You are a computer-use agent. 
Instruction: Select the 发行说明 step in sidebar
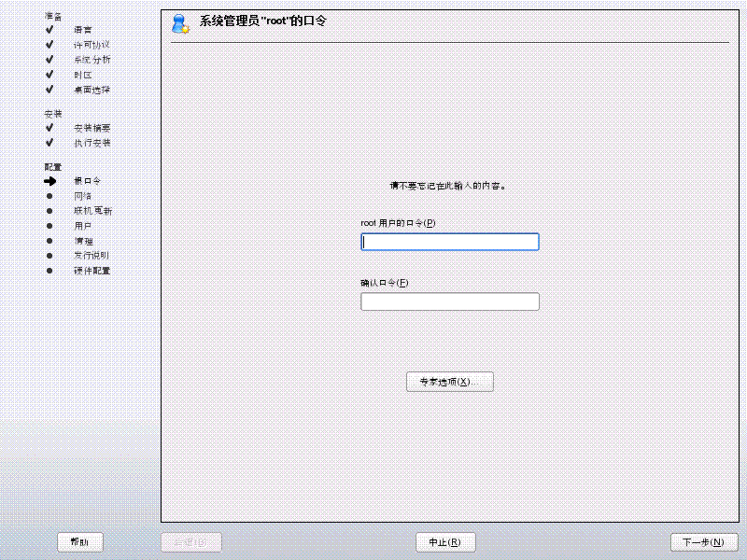tap(92, 256)
